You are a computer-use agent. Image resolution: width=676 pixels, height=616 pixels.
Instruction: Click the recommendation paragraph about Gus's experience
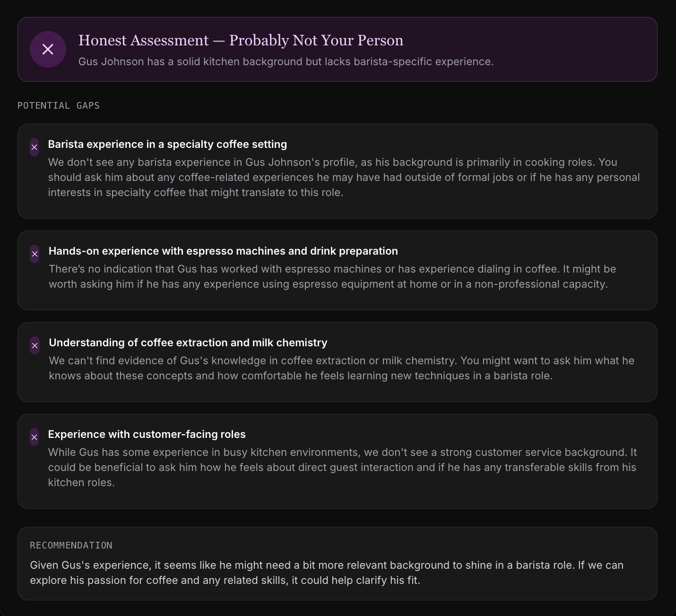tap(326, 573)
